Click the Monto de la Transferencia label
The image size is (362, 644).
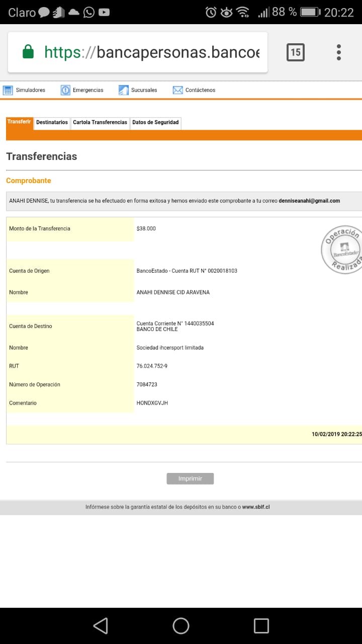(x=40, y=228)
